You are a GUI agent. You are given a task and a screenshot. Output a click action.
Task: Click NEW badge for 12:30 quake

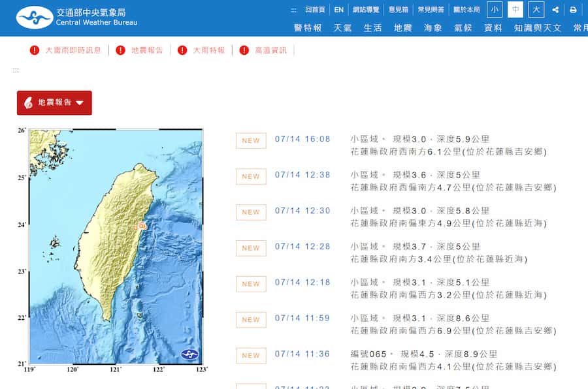point(251,212)
